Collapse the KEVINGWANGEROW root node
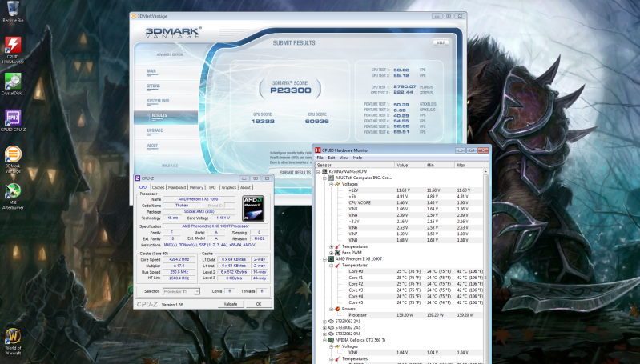Screen dimensions: 640x364 (x=318, y=172)
